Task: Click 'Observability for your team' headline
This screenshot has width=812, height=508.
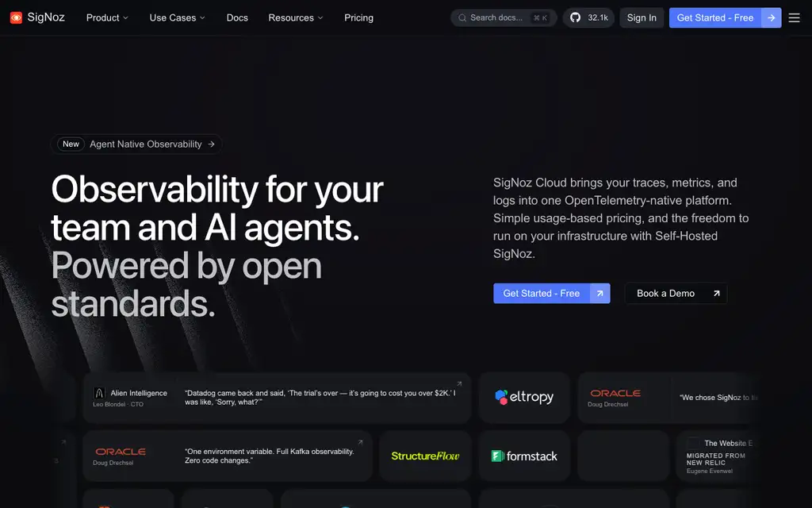Action: pos(217,208)
